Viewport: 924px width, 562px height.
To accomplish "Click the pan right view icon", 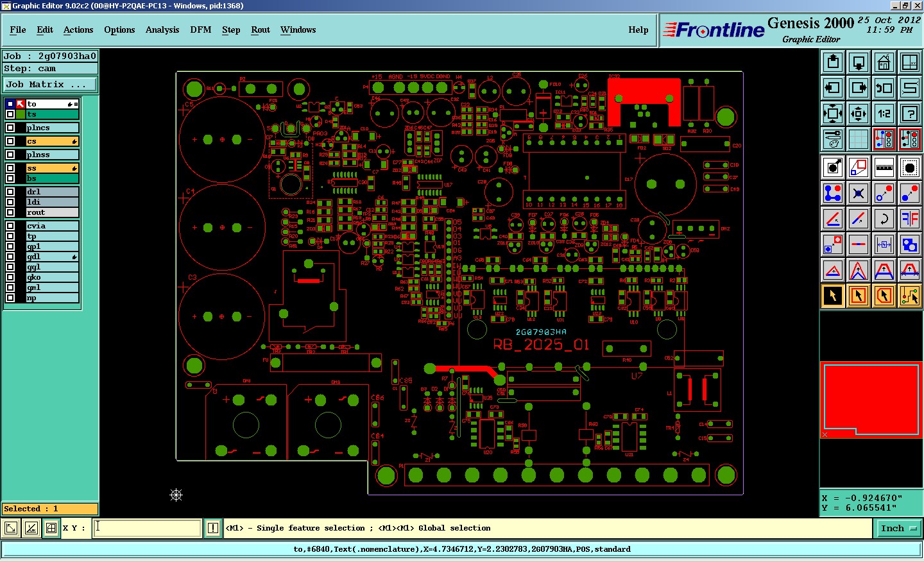I will point(859,88).
